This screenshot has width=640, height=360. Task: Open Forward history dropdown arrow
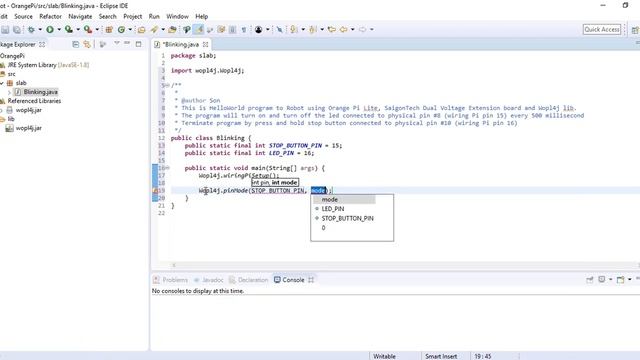click(371, 29)
